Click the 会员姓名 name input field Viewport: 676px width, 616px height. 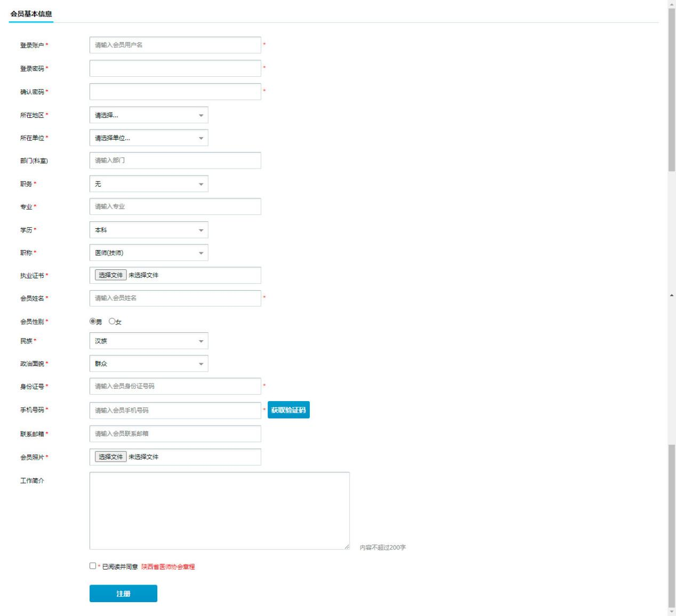click(x=175, y=298)
